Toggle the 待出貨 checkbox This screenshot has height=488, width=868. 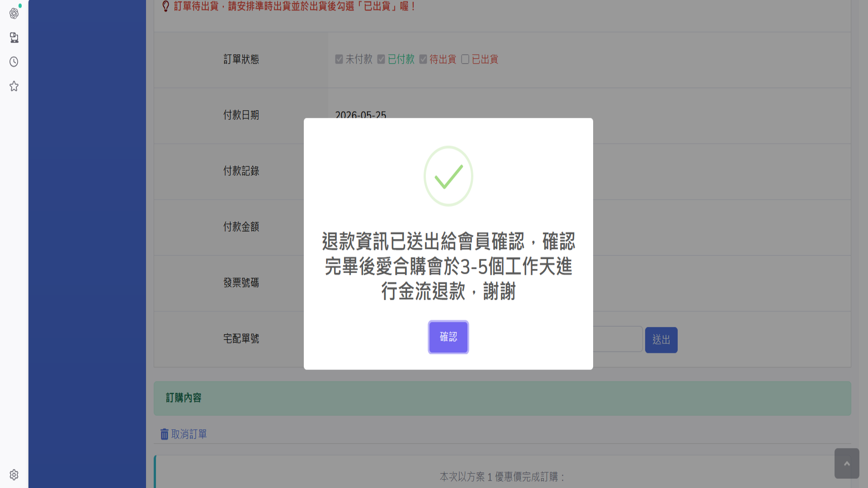pos(423,59)
